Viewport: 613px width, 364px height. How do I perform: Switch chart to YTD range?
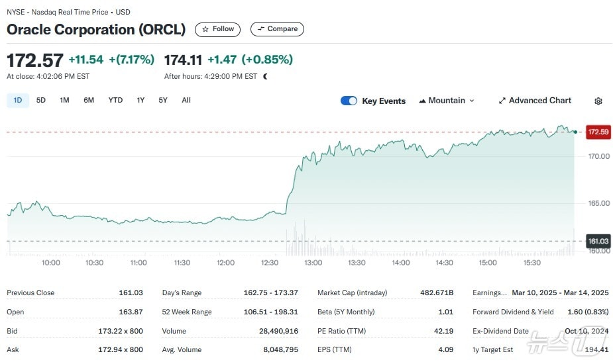click(x=115, y=101)
